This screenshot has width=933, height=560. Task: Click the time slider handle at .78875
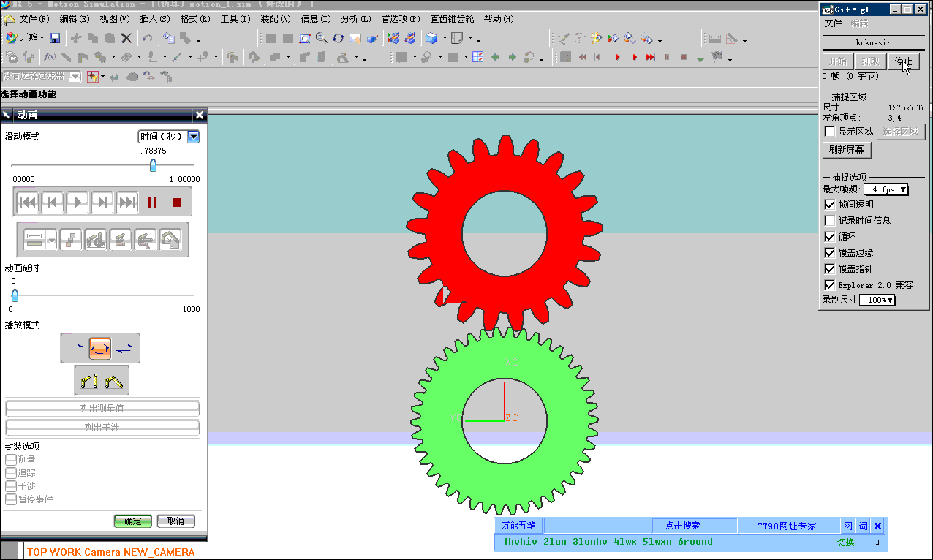pyautogui.click(x=153, y=165)
